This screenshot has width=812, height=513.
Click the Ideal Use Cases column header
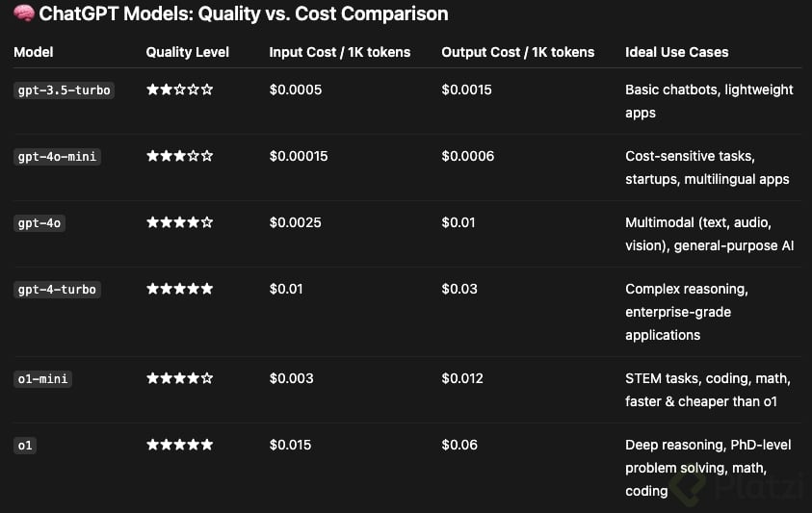coord(677,52)
